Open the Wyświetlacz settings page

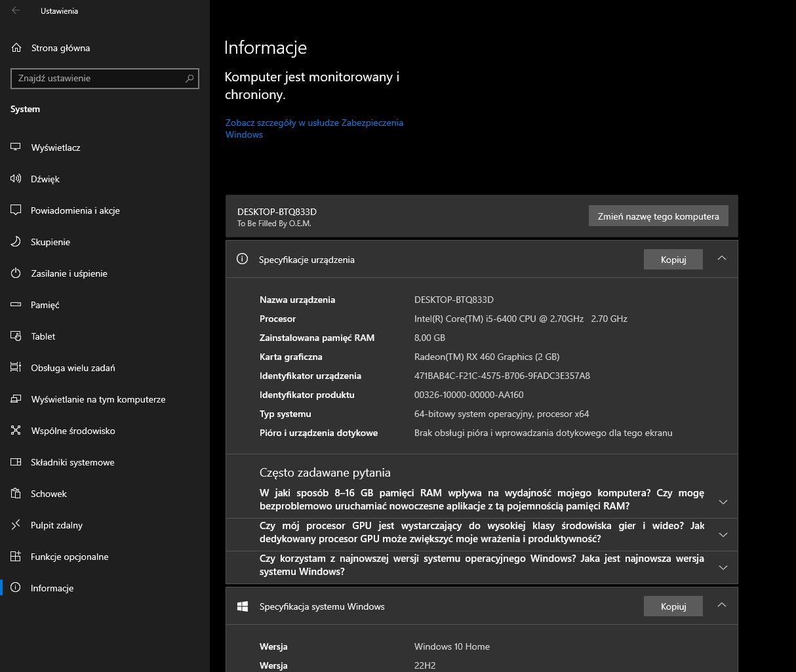[x=105, y=148]
